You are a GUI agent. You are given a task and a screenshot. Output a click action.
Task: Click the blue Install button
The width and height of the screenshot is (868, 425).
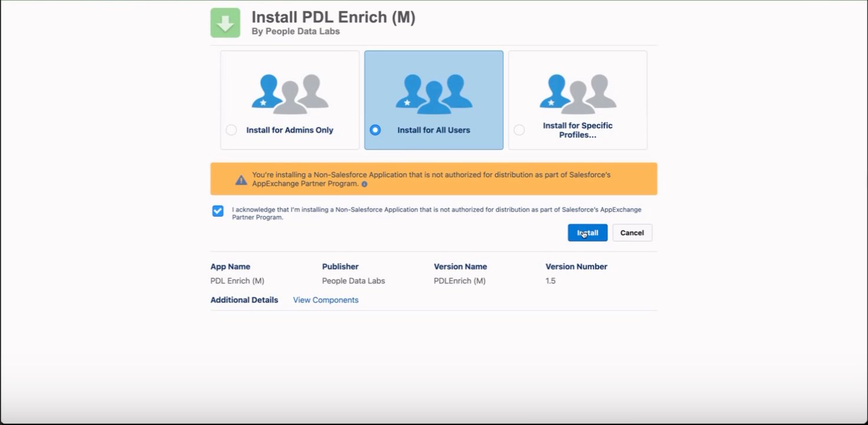click(588, 233)
